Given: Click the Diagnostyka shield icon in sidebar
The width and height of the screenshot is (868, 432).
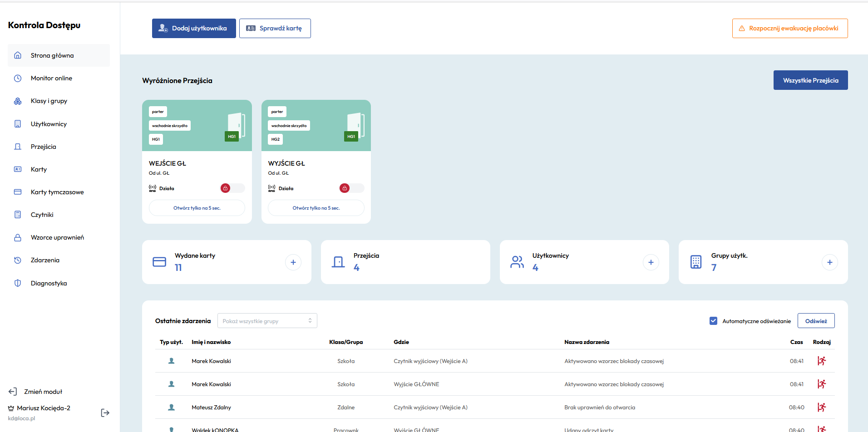Looking at the screenshot, I should click(x=18, y=283).
